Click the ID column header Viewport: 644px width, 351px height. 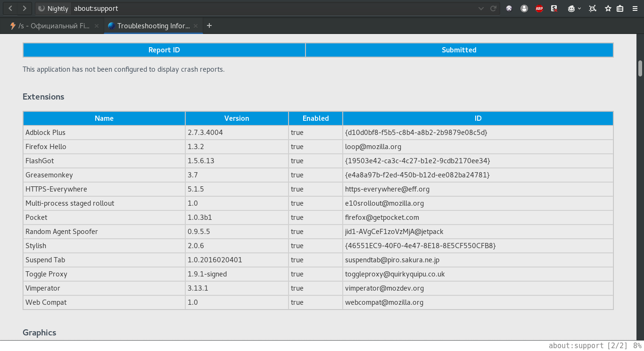coord(478,118)
